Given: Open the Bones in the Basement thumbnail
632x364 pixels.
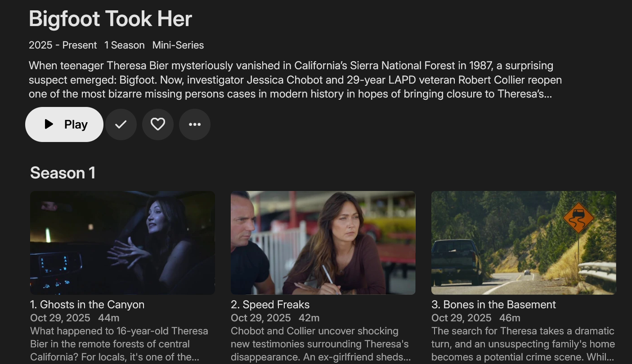Looking at the screenshot, I should coord(524,243).
